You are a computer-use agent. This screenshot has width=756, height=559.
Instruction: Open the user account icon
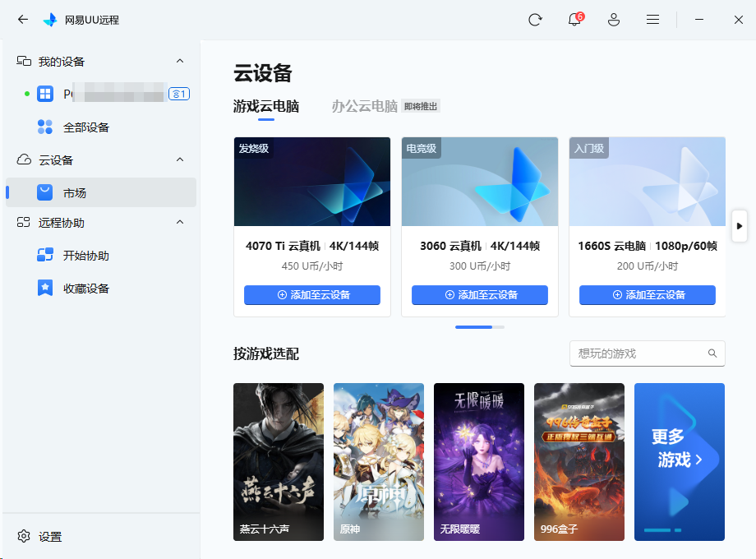[x=614, y=20]
